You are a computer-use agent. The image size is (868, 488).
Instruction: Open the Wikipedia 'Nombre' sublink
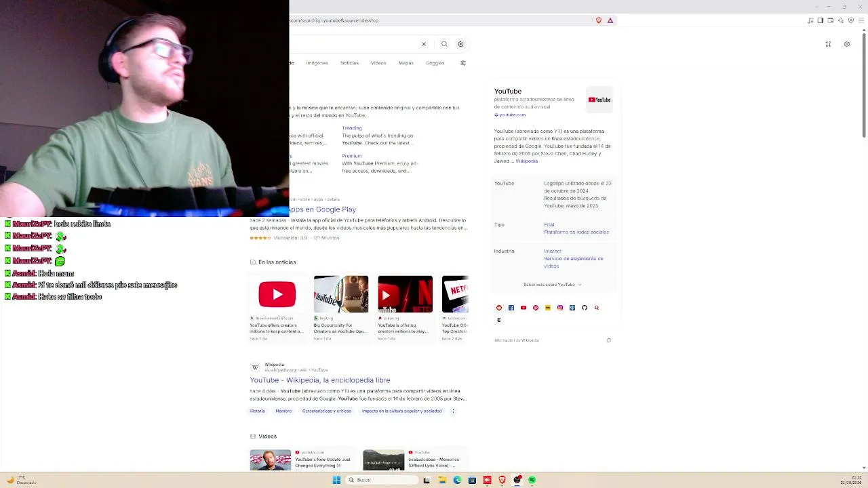(283, 411)
